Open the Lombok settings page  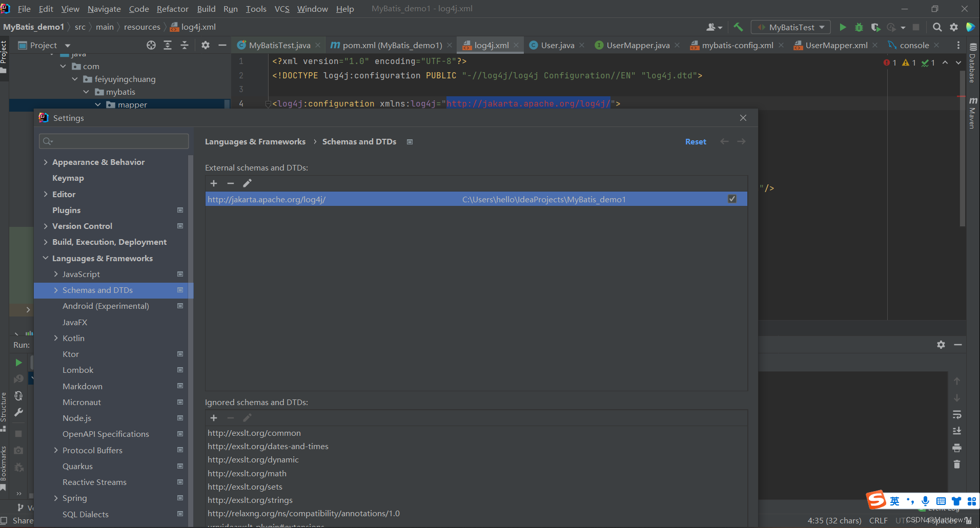78,370
